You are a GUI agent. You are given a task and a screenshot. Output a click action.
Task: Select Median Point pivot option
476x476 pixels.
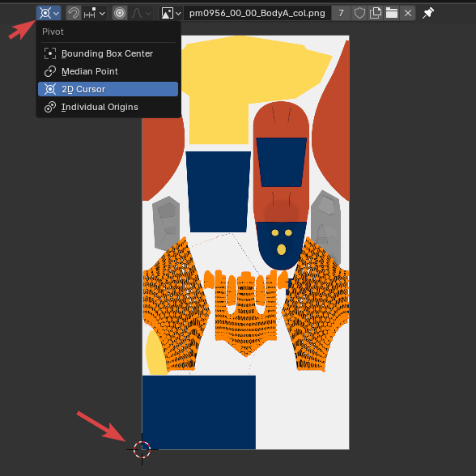(108, 71)
